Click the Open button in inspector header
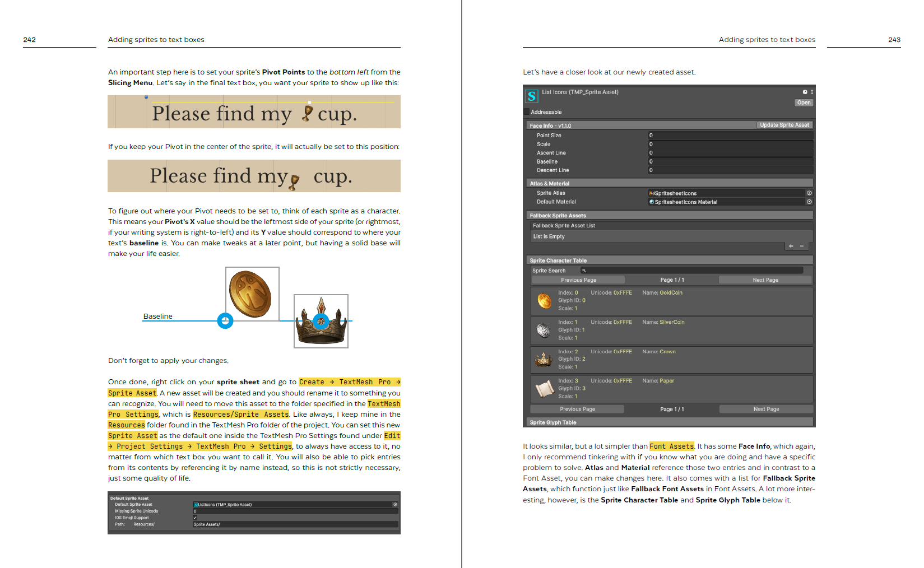Image resolution: width=924 pixels, height=568 pixels. pyautogui.click(x=804, y=103)
